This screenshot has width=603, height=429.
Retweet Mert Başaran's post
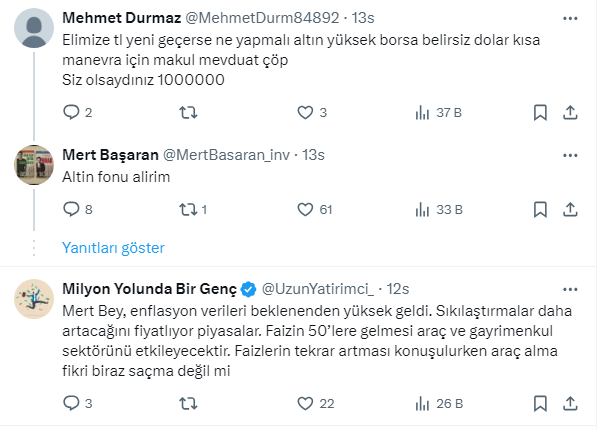point(187,209)
